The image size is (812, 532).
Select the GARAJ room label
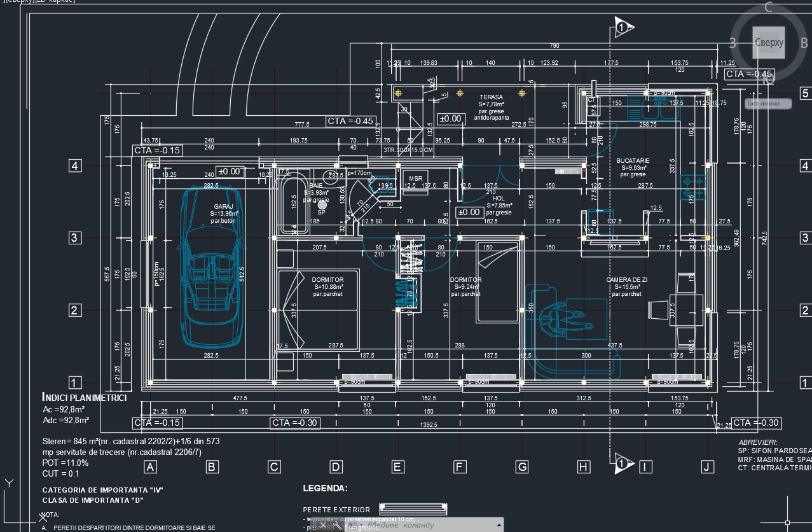[223, 214]
